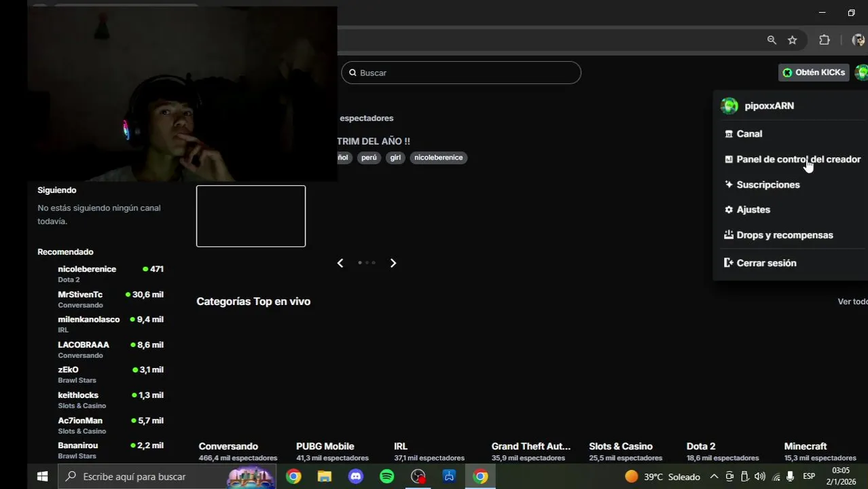Open the 39°C Soleado weather widget
The width and height of the screenshot is (868, 489).
[662, 477]
